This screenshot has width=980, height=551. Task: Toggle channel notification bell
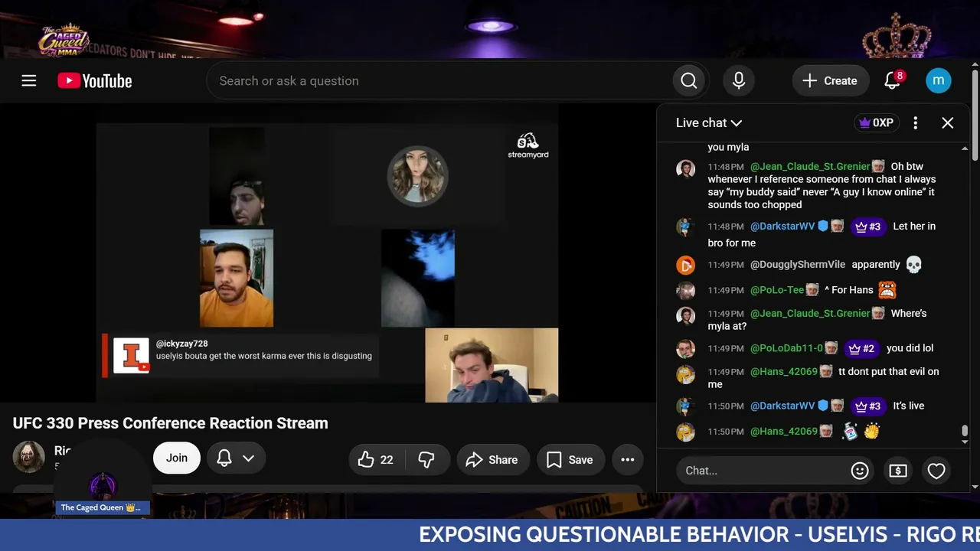224,458
